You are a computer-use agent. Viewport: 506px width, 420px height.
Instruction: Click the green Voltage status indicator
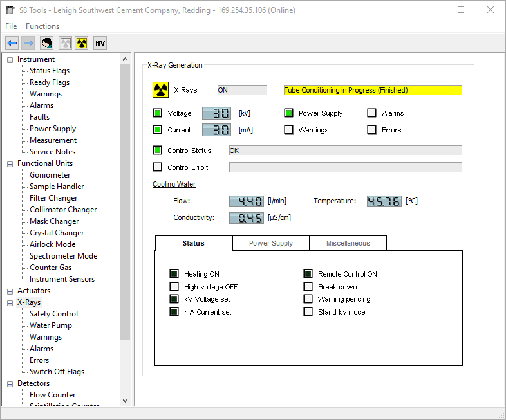[x=158, y=113]
